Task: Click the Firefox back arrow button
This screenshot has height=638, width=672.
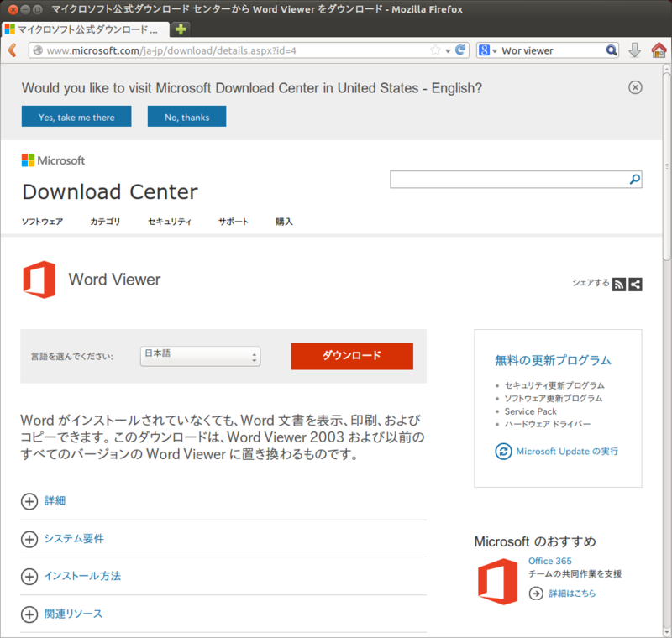Action: tap(13, 50)
